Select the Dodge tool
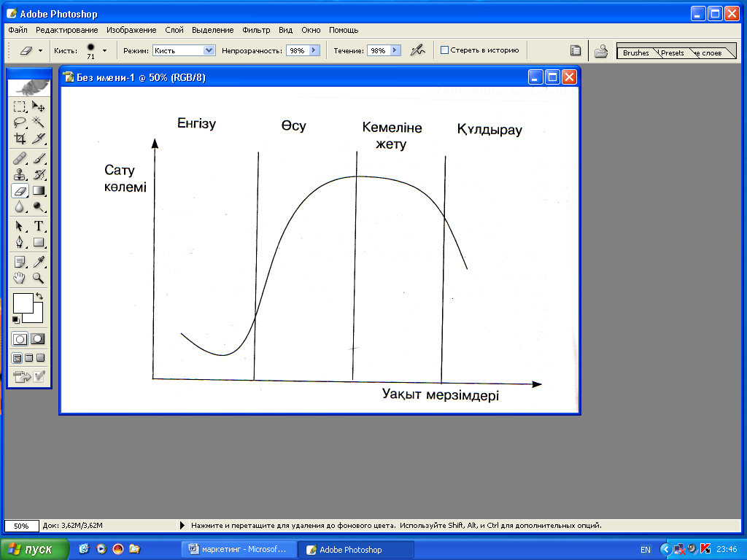The width and height of the screenshot is (747, 560). (38, 207)
